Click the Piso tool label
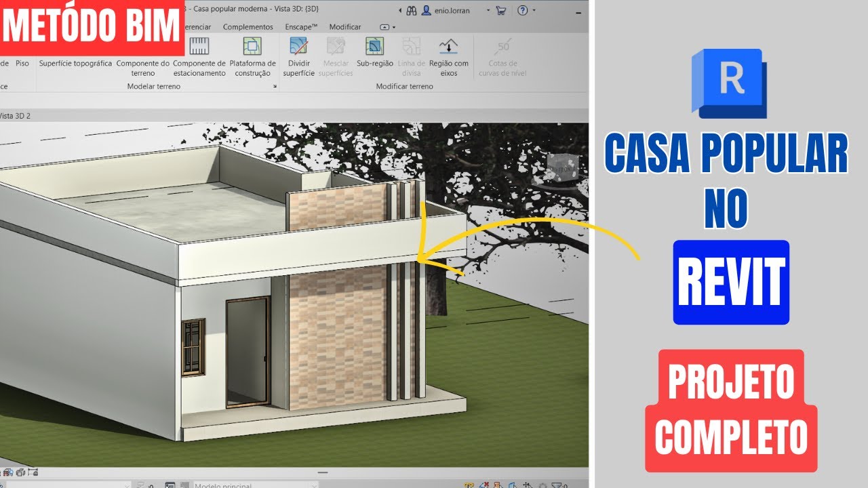The height and width of the screenshot is (488, 868). [x=22, y=64]
